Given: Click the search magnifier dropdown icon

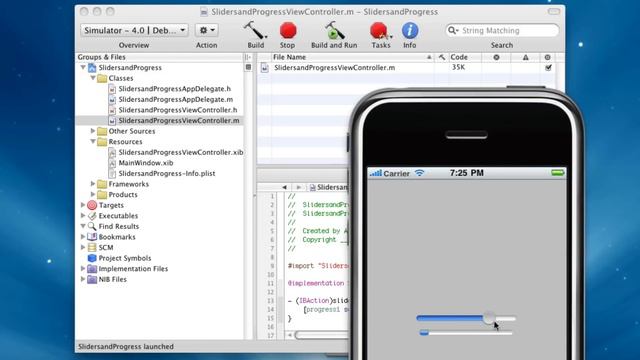Looking at the screenshot, I should tap(453, 31).
